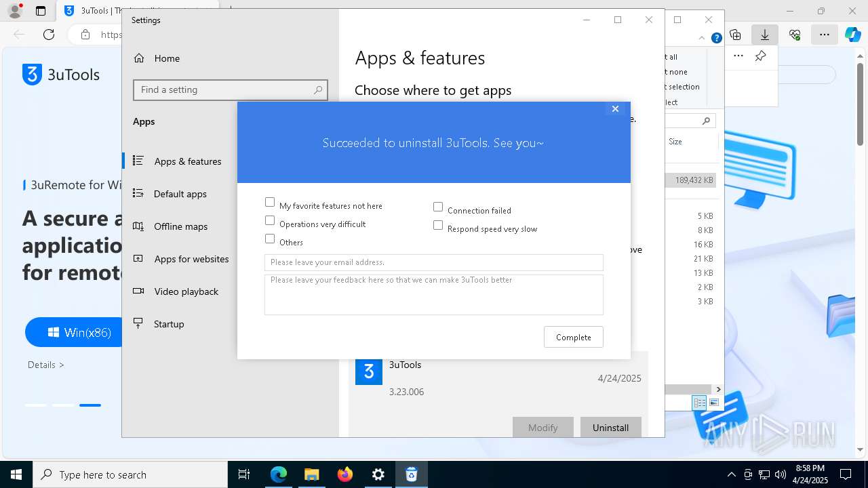Switch Explorer to large icons view

pos(713,403)
